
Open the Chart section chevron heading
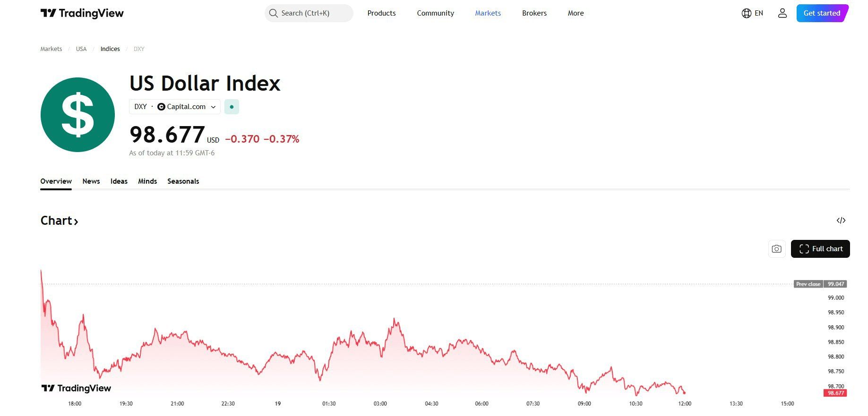[60, 221]
